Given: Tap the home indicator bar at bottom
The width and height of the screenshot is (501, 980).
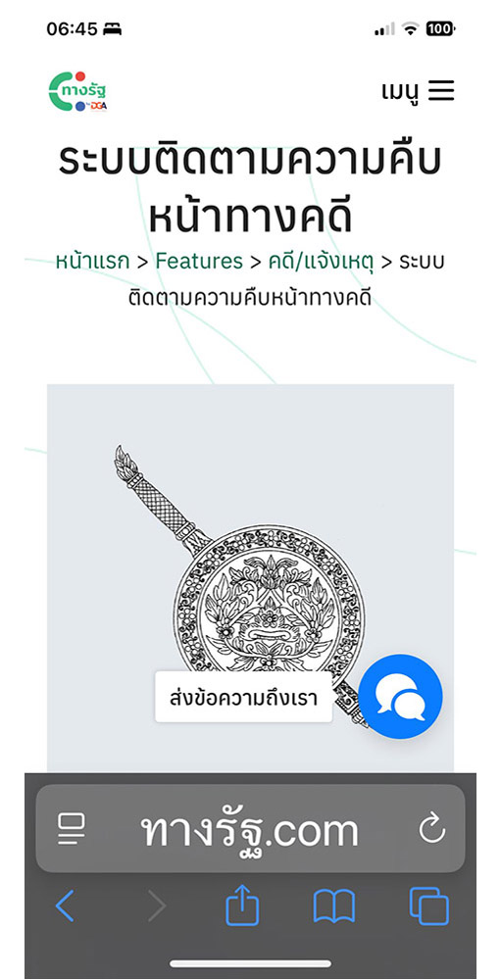Looking at the screenshot, I should tap(250, 963).
